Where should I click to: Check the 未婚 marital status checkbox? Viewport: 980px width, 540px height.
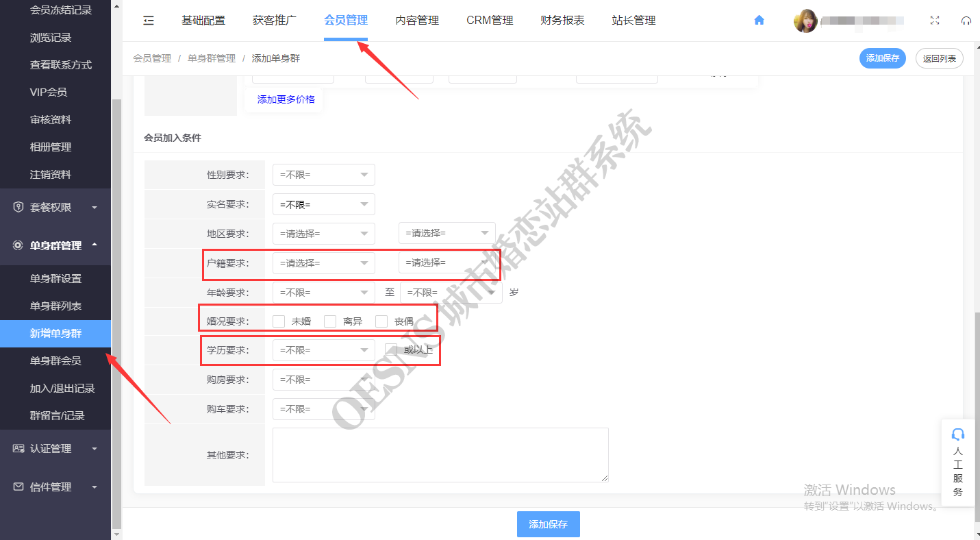279,321
